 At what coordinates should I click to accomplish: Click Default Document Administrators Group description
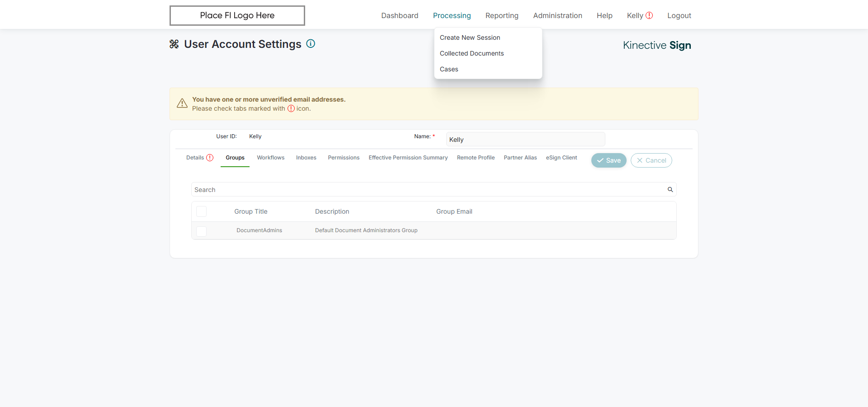click(x=366, y=230)
